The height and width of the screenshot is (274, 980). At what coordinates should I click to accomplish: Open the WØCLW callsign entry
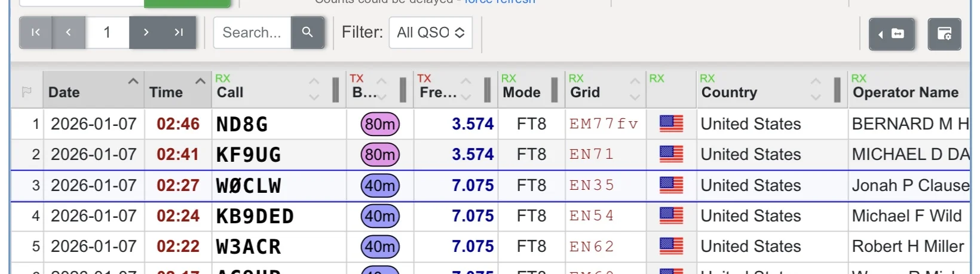(249, 186)
